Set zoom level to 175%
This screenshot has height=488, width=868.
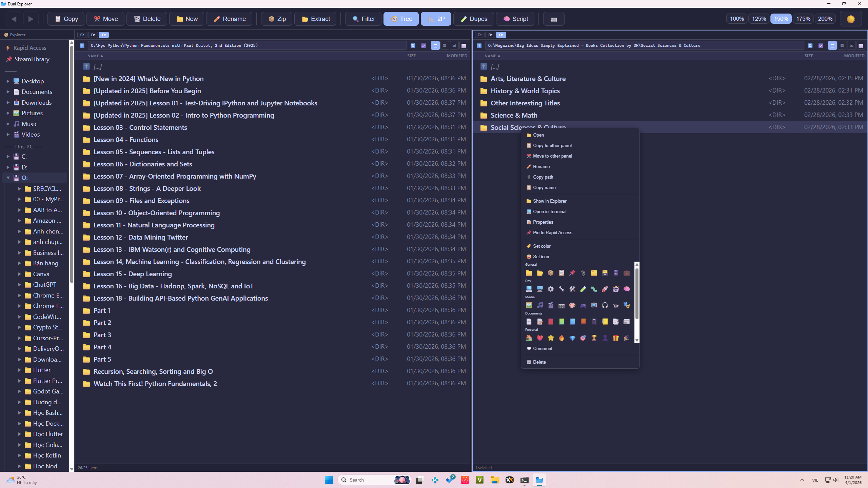pos(803,19)
